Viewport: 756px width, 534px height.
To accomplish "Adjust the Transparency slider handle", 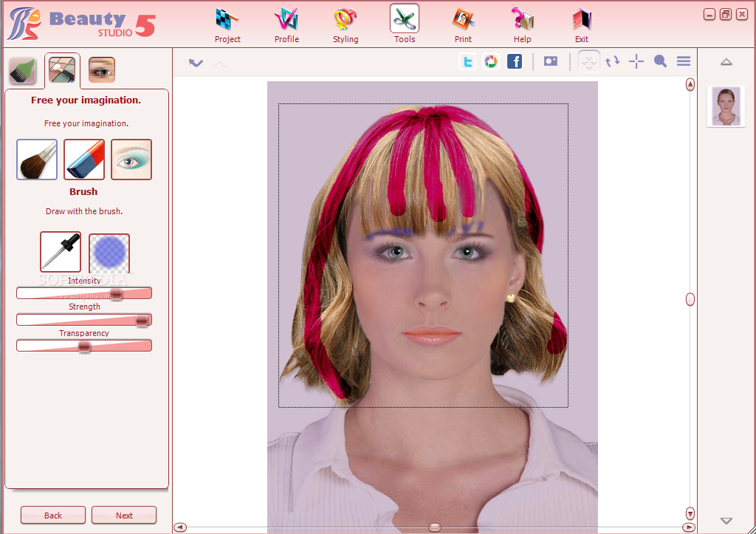I will (84, 346).
